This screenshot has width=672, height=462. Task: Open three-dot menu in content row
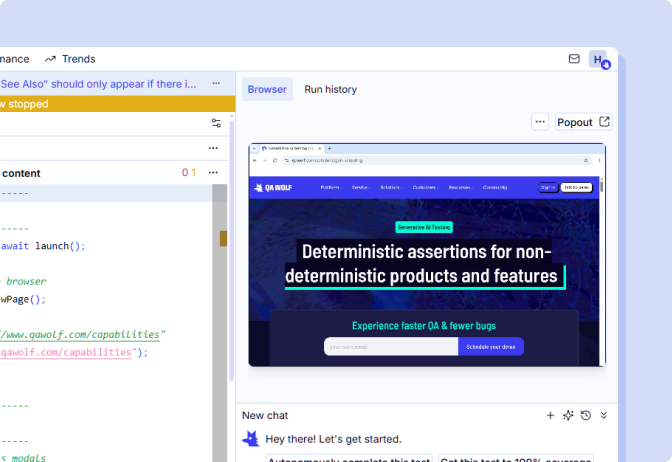point(213,172)
